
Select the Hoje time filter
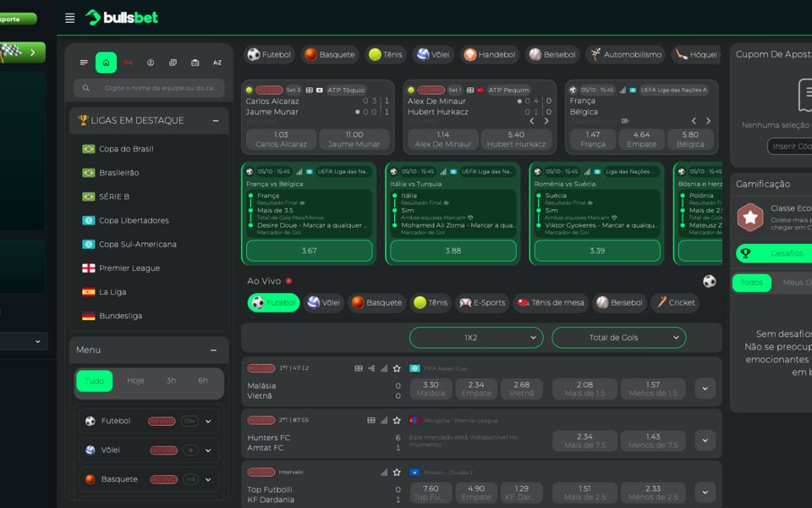135,381
